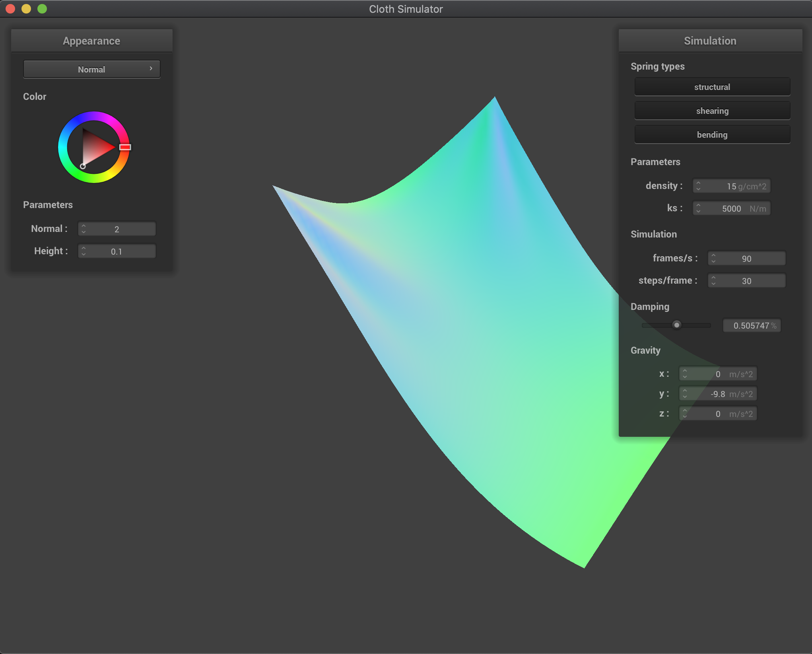The image size is (812, 654).
Task: Click the gravity y stepper arrows
Action: 685,393
